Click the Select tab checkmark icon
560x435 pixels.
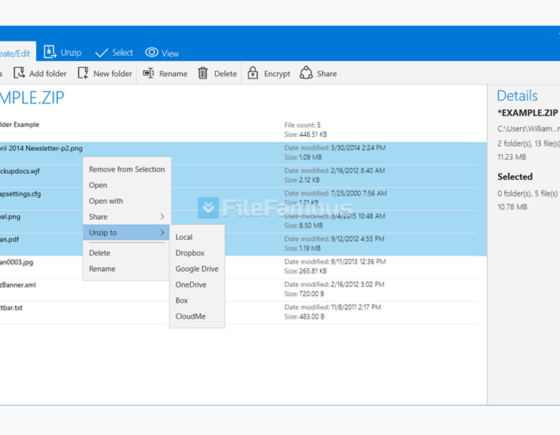coord(101,53)
